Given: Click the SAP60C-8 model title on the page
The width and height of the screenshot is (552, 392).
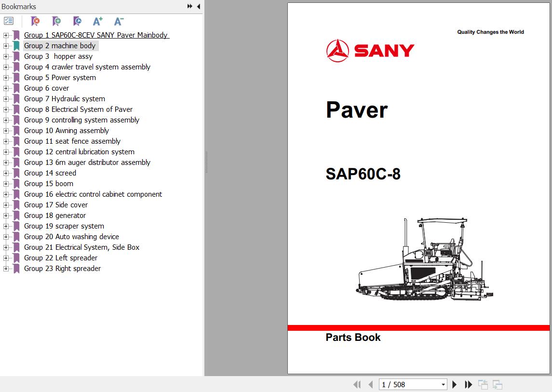Looking at the screenshot, I should (x=363, y=174).
